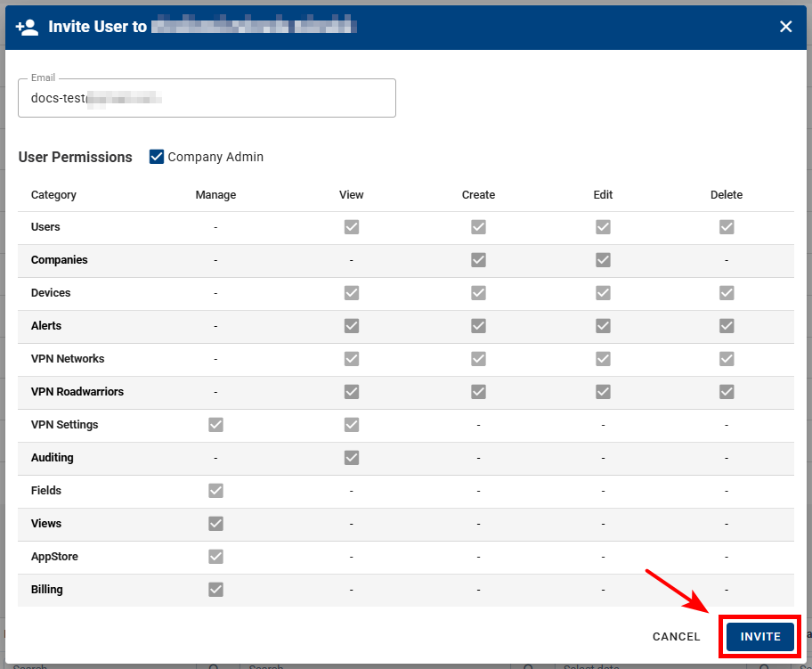Image resolution: width=812 pixels, height=669 pixels.
Task: Click the INVITE button
Action: tap(759, 637)
